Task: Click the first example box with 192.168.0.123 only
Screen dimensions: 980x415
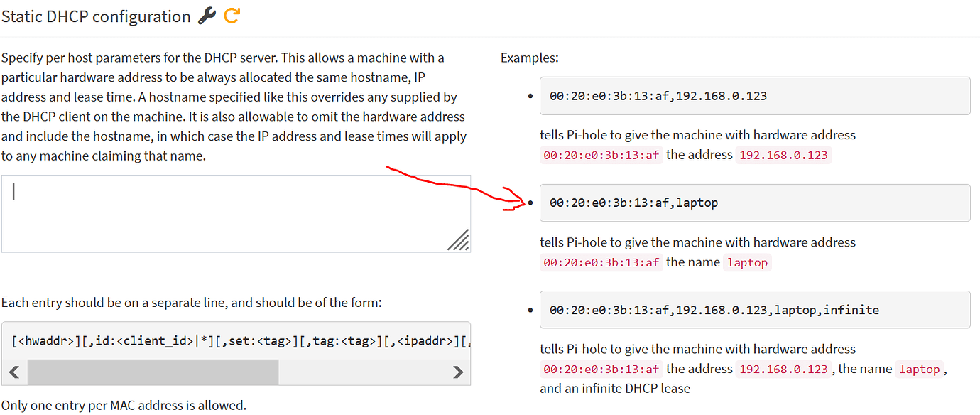Action: click(x=754, y=96)
